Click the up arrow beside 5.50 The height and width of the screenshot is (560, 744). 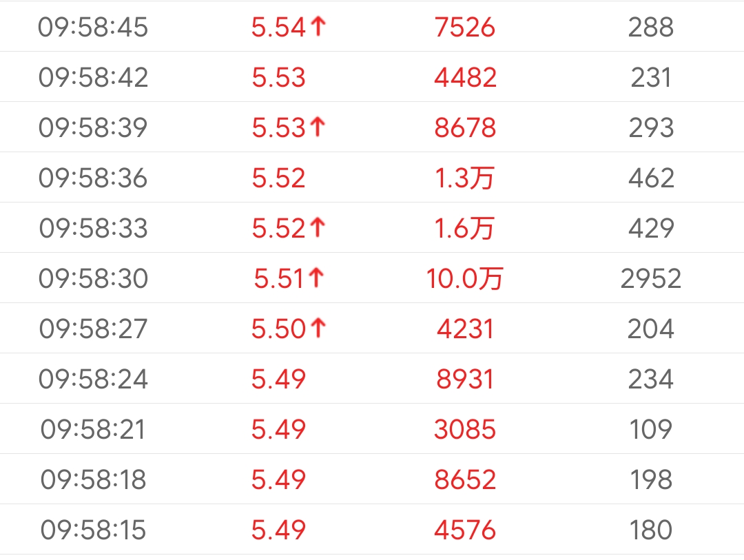(x=317, y=329)
